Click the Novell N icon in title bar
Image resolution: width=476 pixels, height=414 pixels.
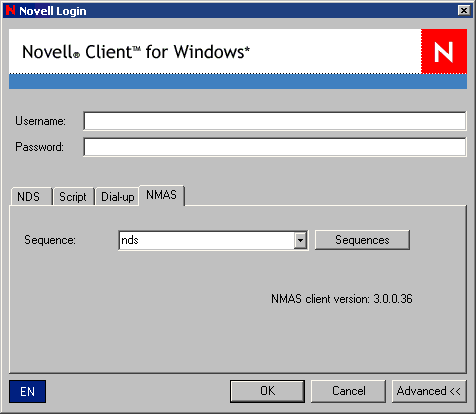[x=10, y=10]
